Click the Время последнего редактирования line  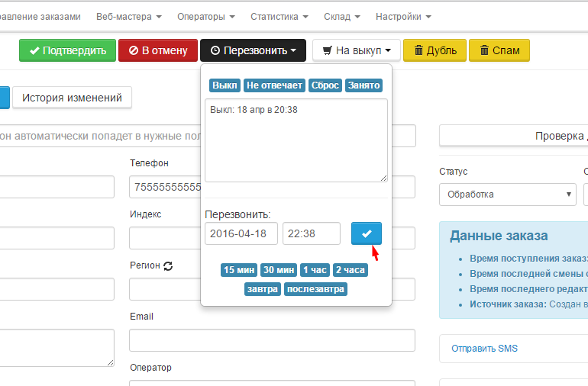(528, 289)
